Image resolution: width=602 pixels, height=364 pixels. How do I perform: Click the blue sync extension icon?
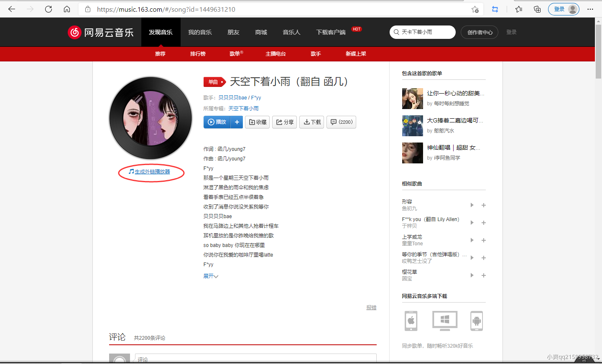click(495, 9)
